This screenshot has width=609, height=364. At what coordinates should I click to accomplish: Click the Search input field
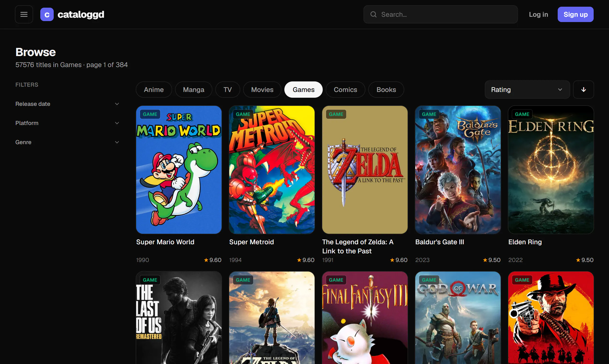point(440,14)
